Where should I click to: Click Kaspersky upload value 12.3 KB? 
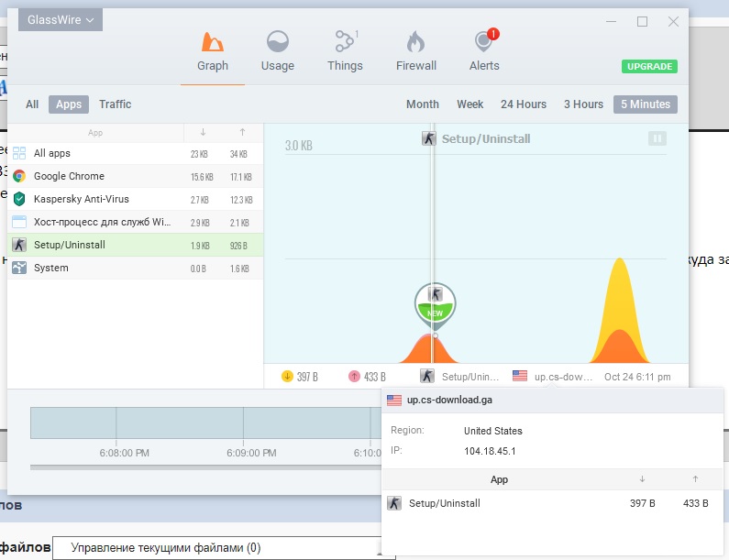coord(241,200)
